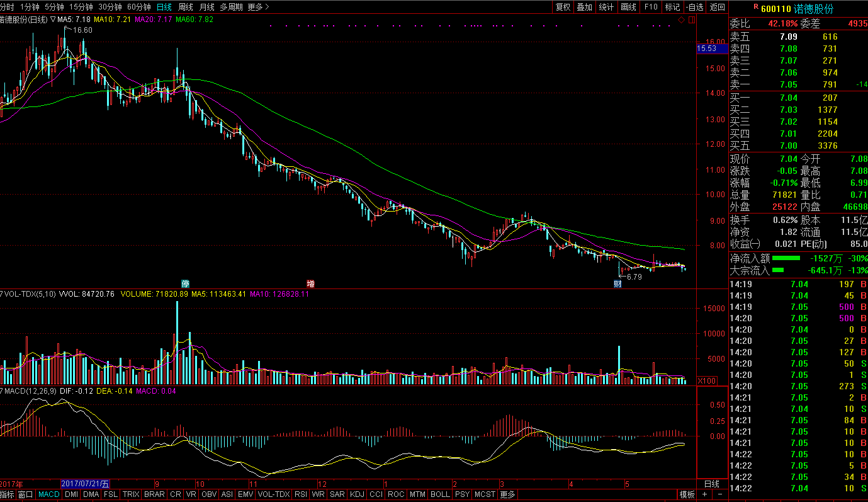Open the 更多 indicators list at bottom
Image resolution: width=868 pixels, height=502 pixels.
[x=507, y=494]
